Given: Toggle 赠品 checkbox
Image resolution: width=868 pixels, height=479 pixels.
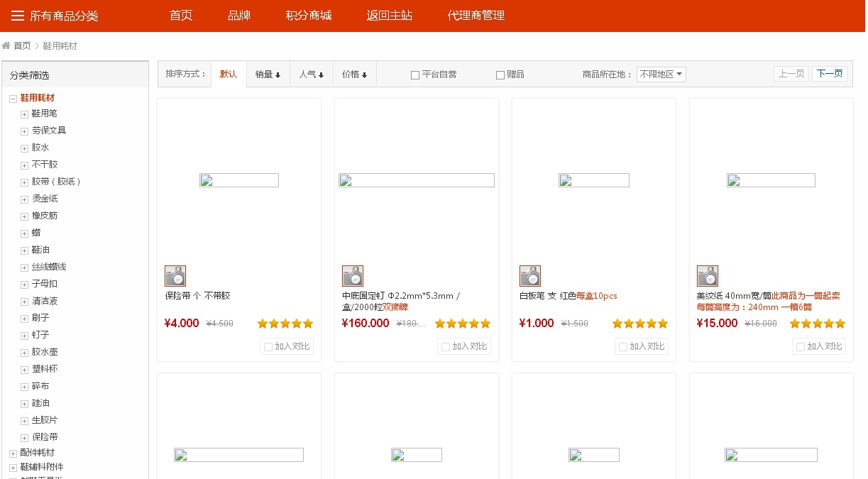Looking at the screenshot, I should [500, 75].
